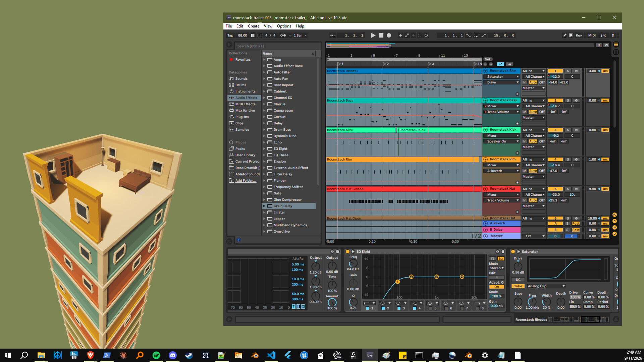Set Roomstack Rim monitor to In
The width and height of the screenshot is (644, 362).
pyautogui.click(x=525, y=171)
